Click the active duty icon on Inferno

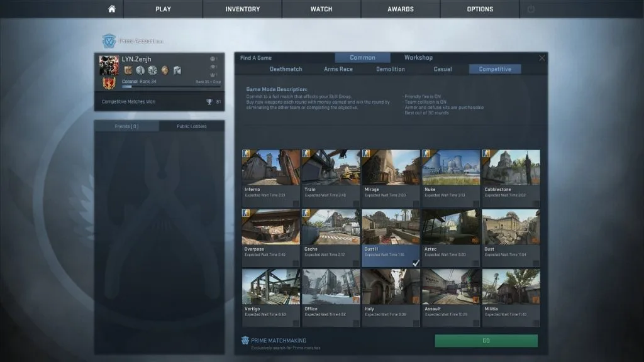246,153
